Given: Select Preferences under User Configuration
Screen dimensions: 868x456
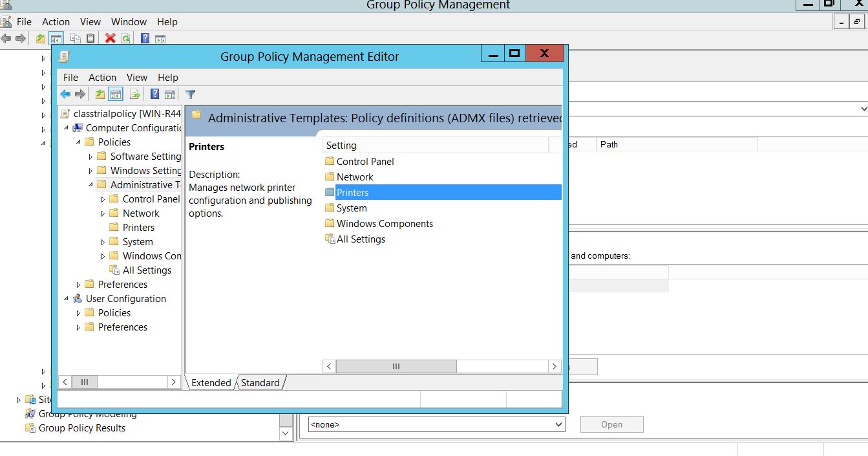Looking at the screenshot, I should (x=123, y=327).
